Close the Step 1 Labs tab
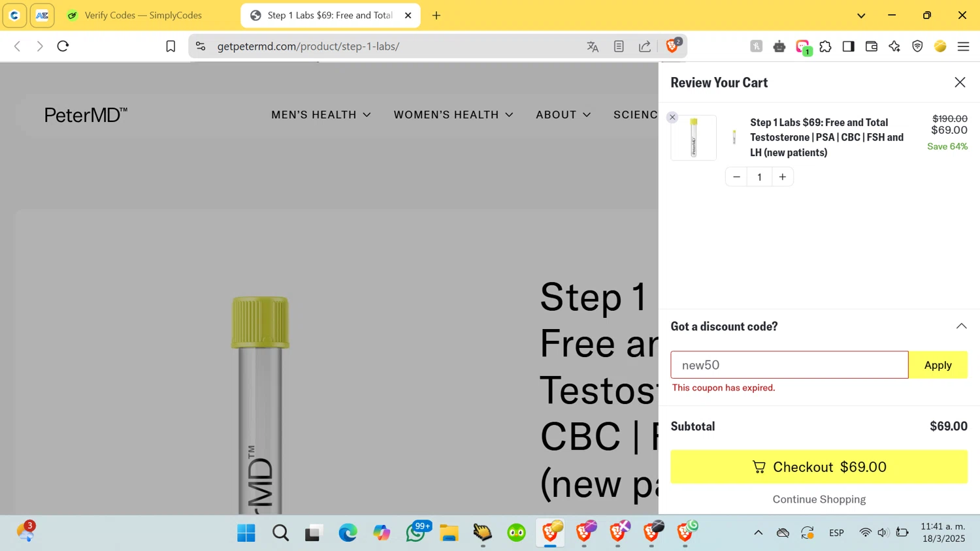Viewport: 980px width, 551px height. (408, 15)
